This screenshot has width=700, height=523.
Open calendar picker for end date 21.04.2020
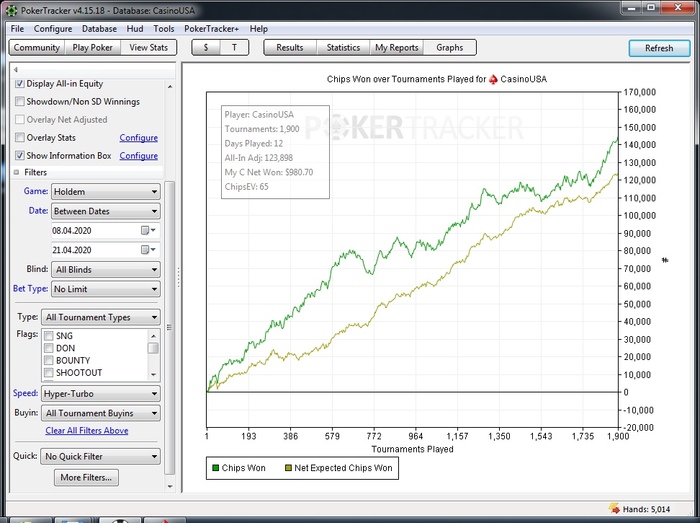click(148, 249)
